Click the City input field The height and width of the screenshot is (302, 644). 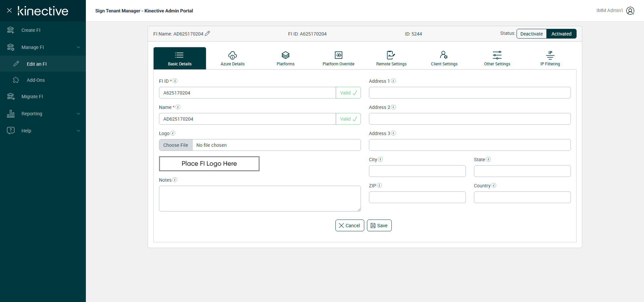pos(417,171)
